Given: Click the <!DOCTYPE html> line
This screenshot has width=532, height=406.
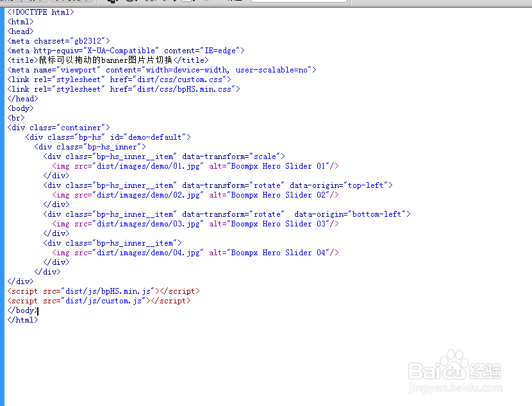Looking at the screenshot, I should [41, 12].
